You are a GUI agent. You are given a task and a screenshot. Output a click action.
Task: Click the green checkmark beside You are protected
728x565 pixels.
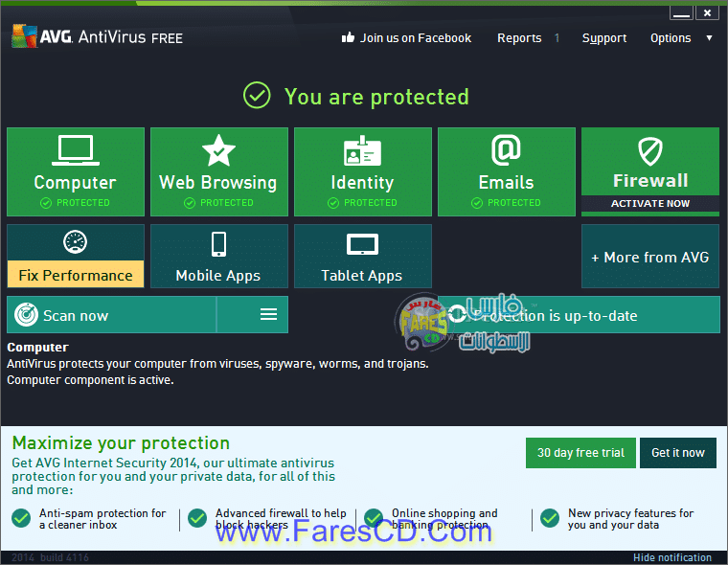(x=257, y=95)
